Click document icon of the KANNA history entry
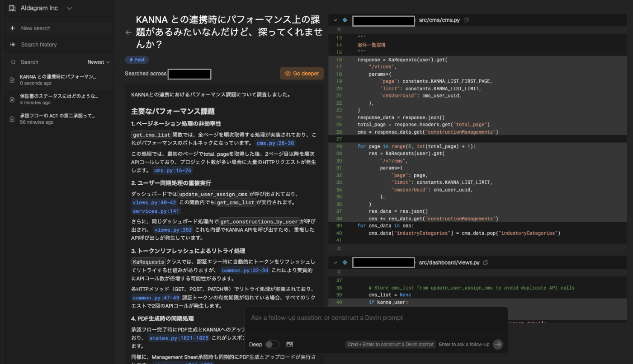This screenshot has width=633, height=364. (12, 80)
